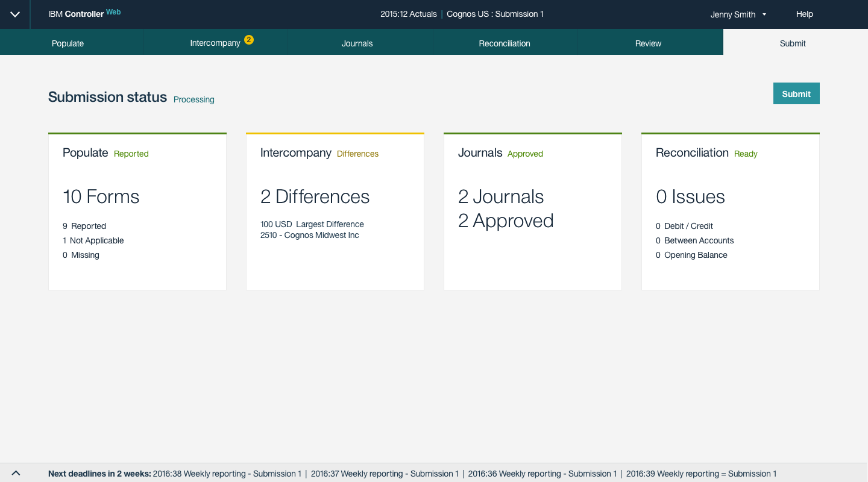The image size is (868, 482).
Task: Click Next deadlines in 2 weeks label
Action: [x=99, y=474]
